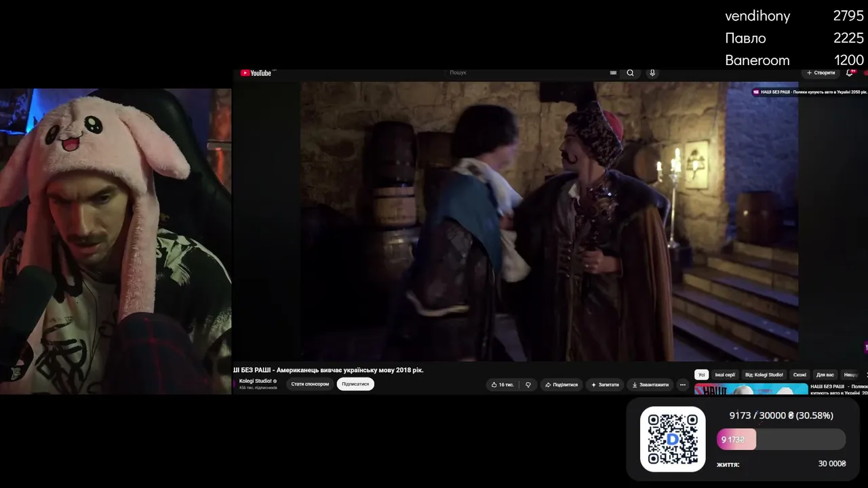Open the on-screen keyboard icon in search
This screenshot has width=868, height=488.
613,73
